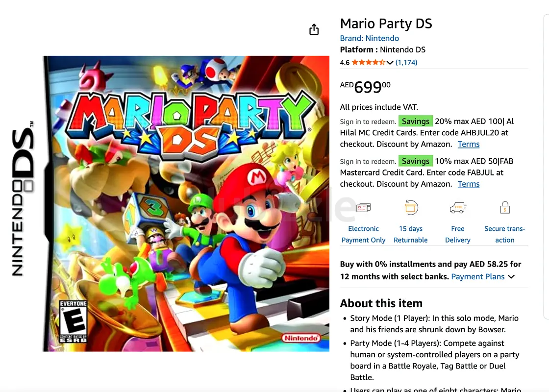The height and width of the screenshot is (392, 549).
Task: Click the Mario Party DS cover image
Action: coord(186,203)
